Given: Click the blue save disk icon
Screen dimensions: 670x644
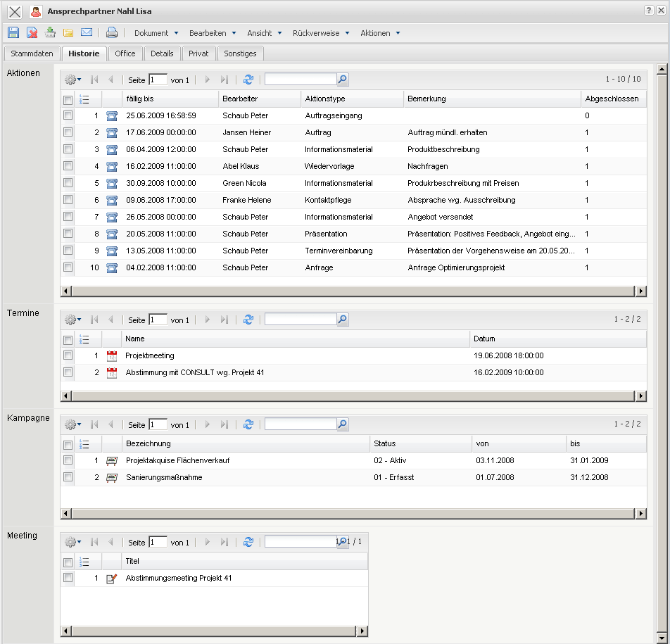Looking at the screenshot, I should click(13, 32).
